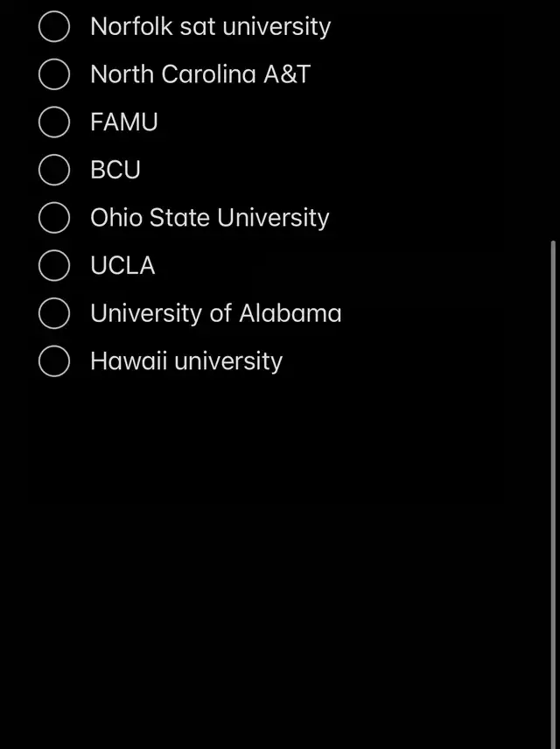Viewport: 560px width, 749px height.
Task: Tick the Ohio State University radio button
Action: pos(54,218)
